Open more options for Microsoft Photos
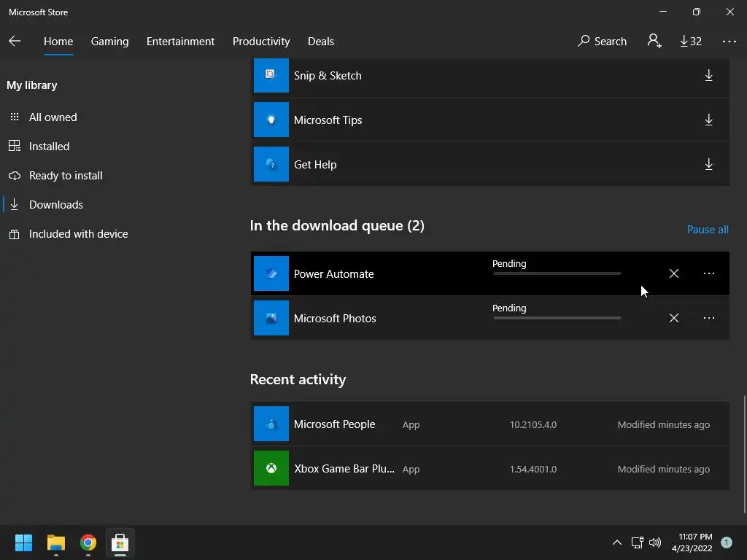 tap(708, 318)
